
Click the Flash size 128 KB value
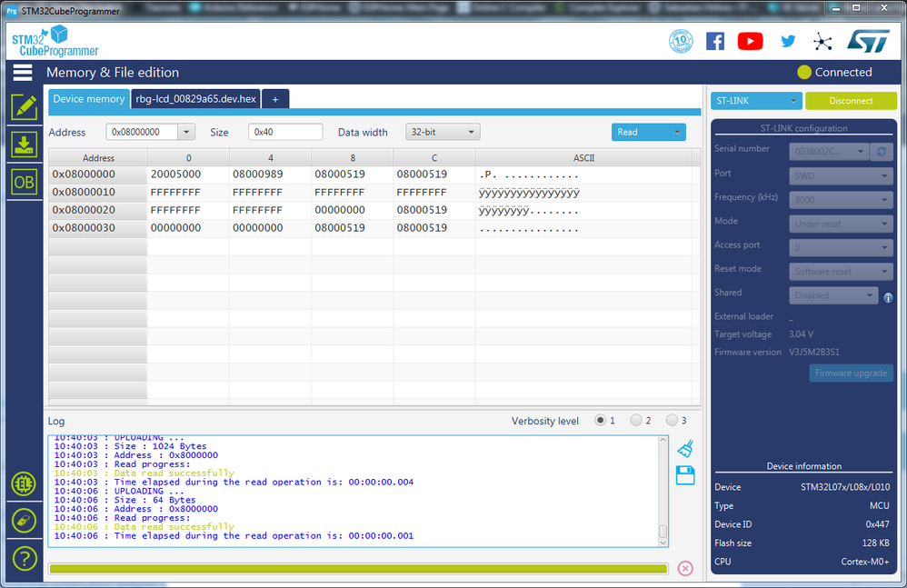[x=876, y=543]
